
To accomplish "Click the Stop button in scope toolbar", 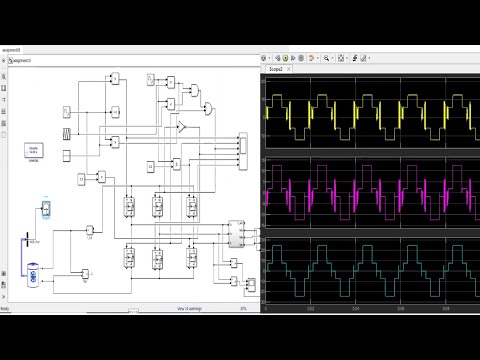I will point(301,58).
